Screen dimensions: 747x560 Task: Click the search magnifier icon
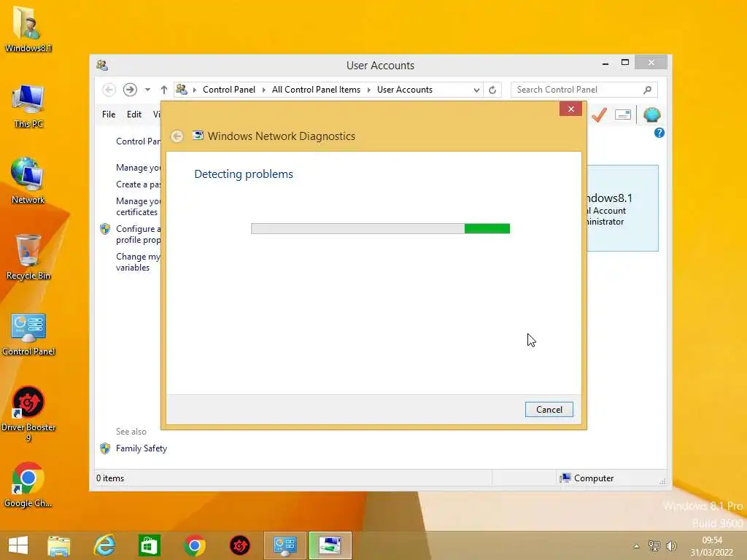tap(647, 90)
